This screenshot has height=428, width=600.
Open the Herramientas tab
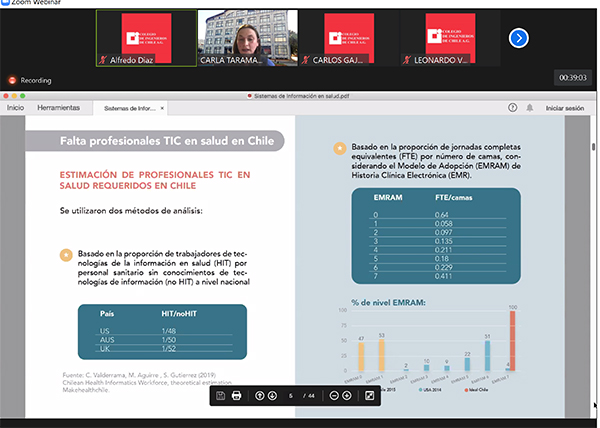58,107
